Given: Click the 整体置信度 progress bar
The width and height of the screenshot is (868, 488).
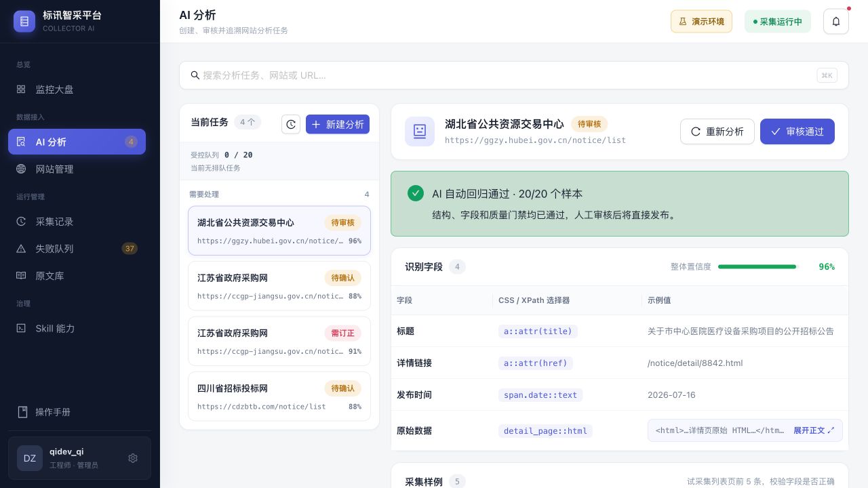Looking at the screenshot, I should click(758, 267).
